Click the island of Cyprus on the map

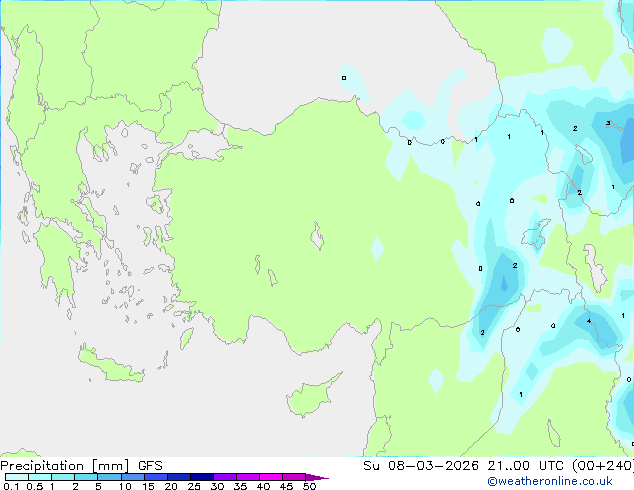311,396
